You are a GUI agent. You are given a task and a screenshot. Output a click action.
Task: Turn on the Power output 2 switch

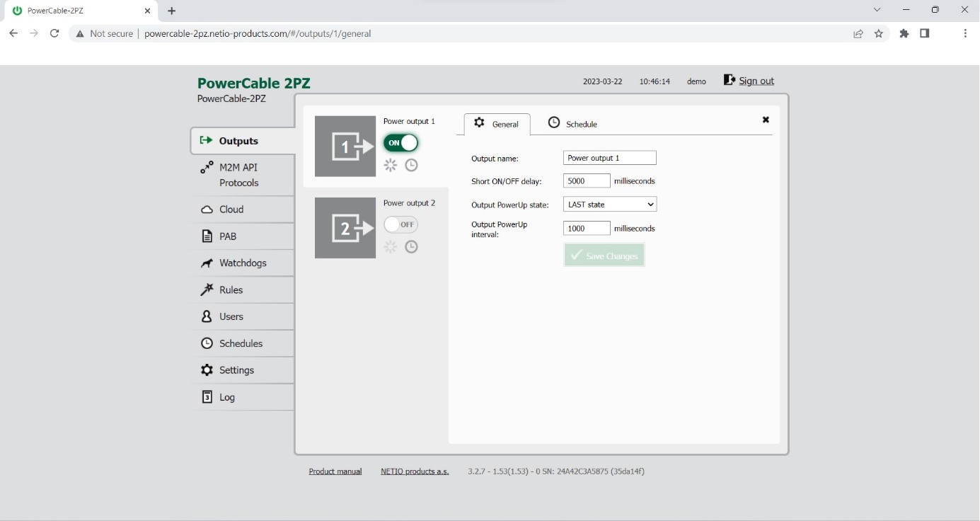[400, 224]
